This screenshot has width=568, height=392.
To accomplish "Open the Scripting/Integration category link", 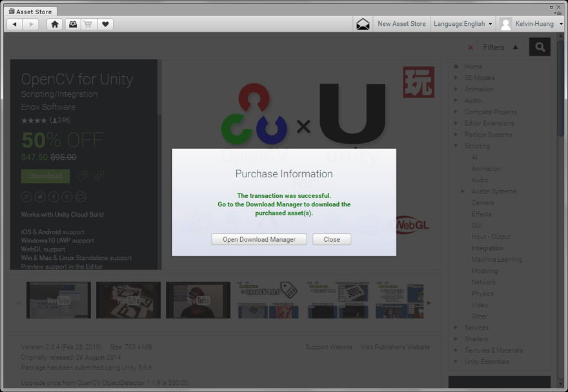I will [x=59, y=93].
